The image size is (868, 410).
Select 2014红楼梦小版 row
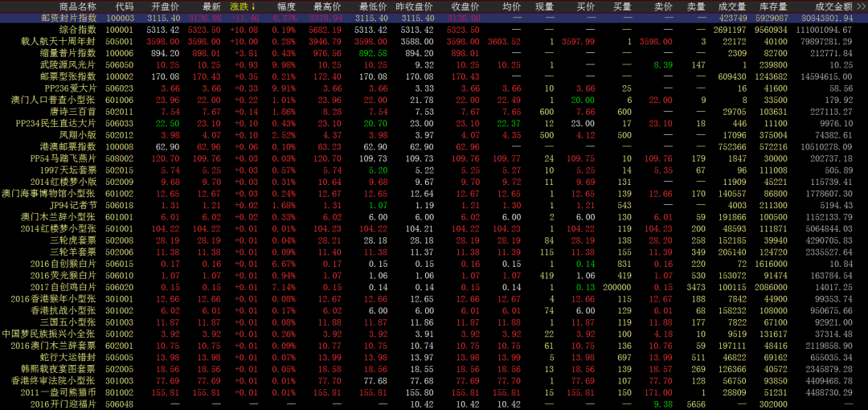click(x=434, y=182)
